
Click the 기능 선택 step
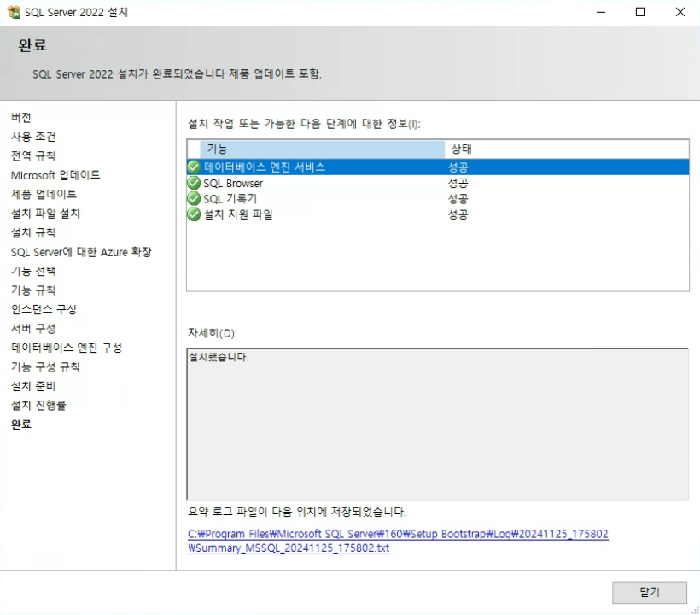(33, 271)
